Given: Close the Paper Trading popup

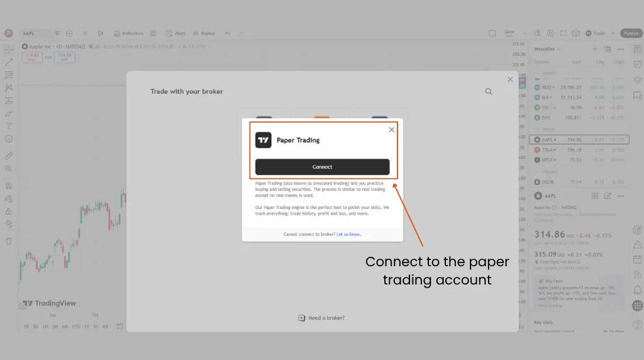Looking at the screenshot, I should click(x=391, y=130).
